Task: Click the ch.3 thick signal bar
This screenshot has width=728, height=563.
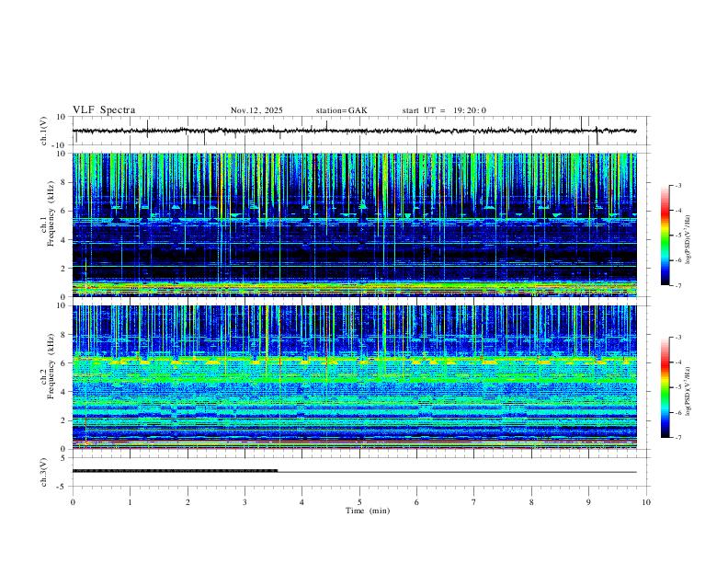Action: (x=175, y=471)
